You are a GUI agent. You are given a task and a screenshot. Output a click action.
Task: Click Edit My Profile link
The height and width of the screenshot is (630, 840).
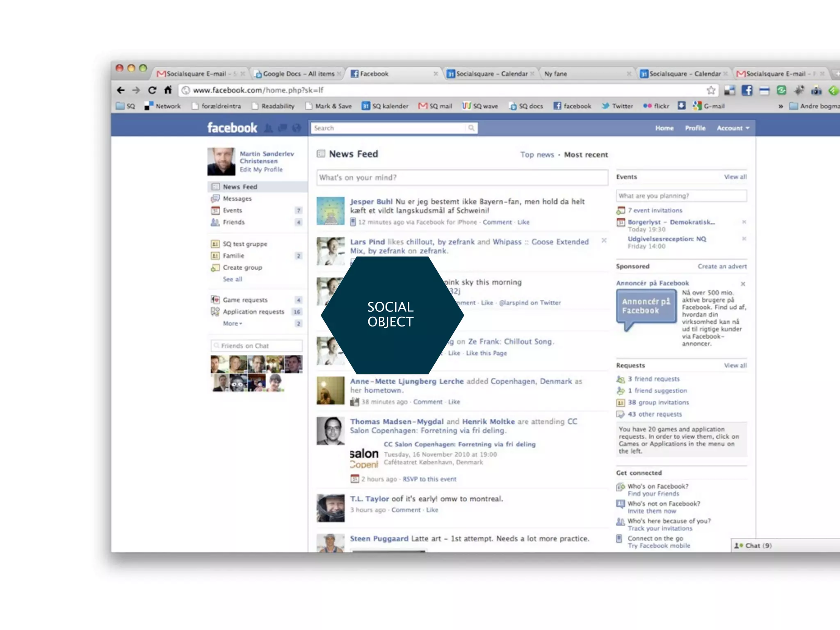pos(261,169)
